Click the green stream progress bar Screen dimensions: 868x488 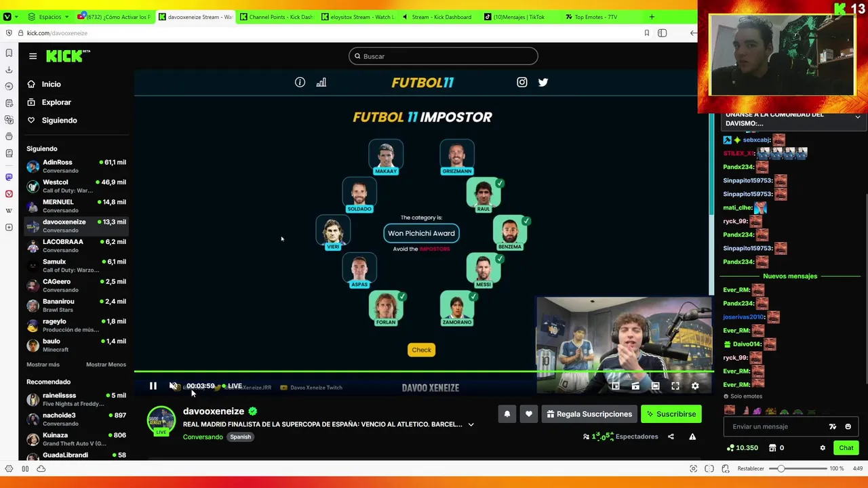point(424,372)
